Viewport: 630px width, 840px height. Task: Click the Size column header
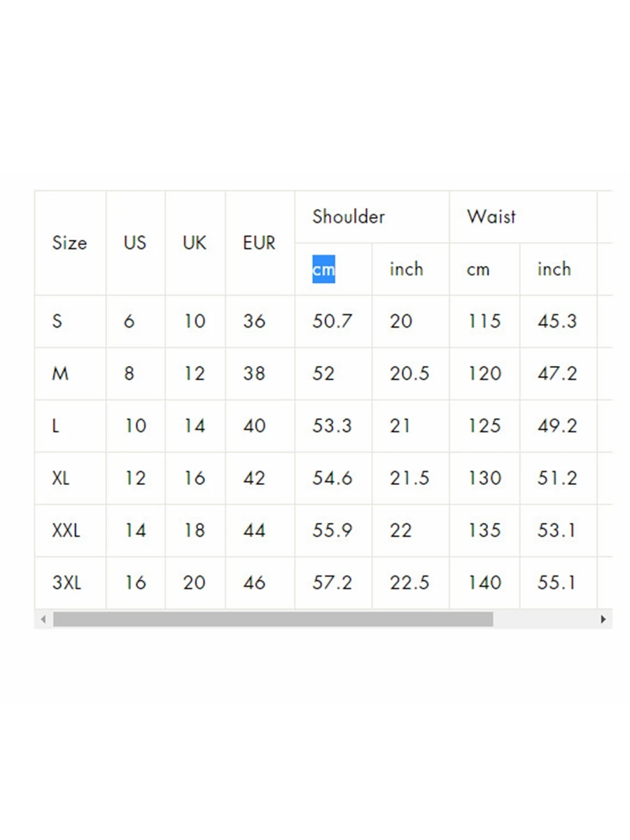70,243
